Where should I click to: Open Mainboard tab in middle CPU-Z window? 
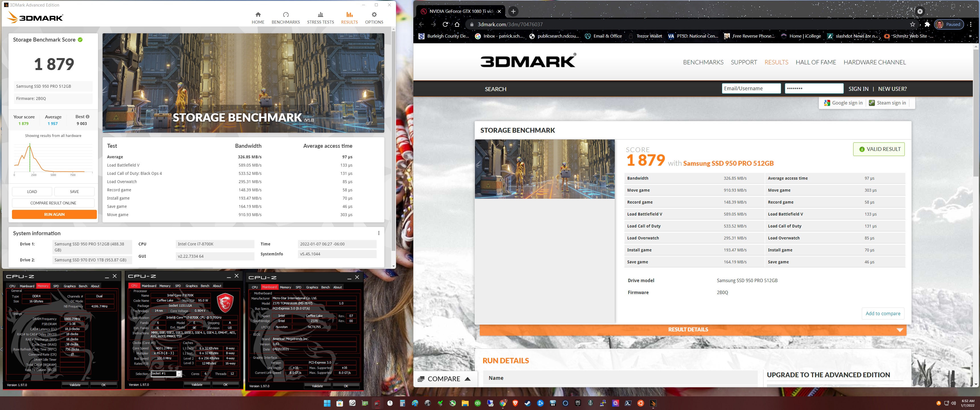point(149,286)
